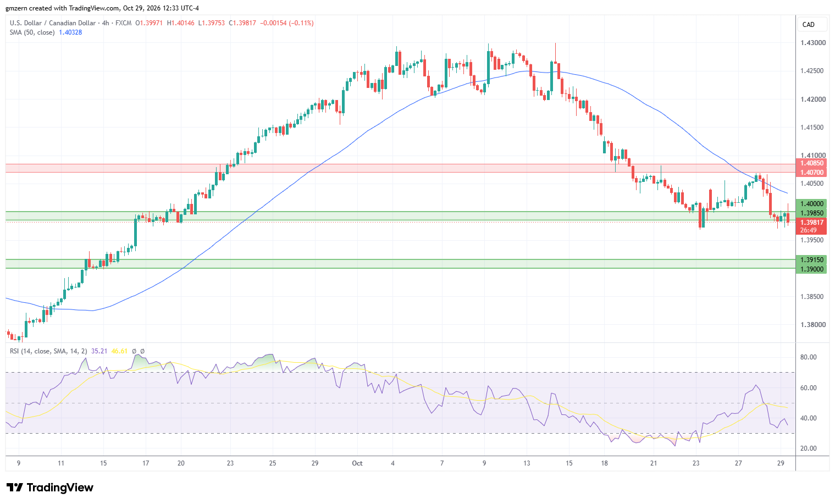Click the 1.39500 price axis label
Screen dimensions: 835x504
click(812, 240)
